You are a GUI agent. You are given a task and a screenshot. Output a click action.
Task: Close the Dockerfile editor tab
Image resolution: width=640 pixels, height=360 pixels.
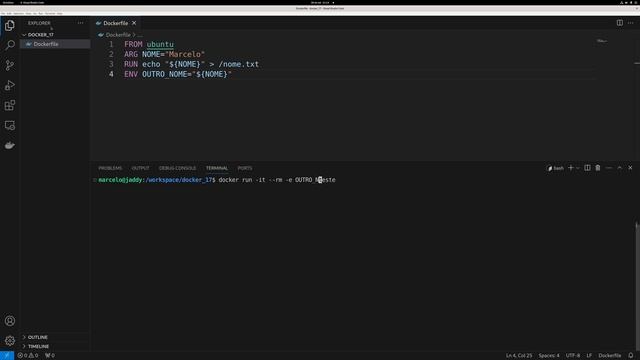[134, 23]
